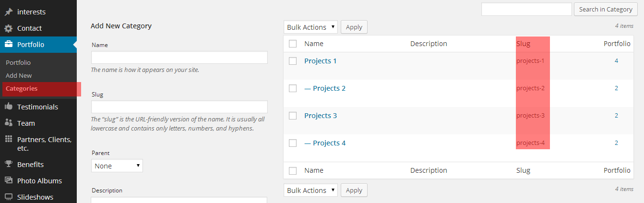This screenshot has width=644, height=203.
Task: Tick the checkbox for Projects 1
Action: click(x=293, y=61)
